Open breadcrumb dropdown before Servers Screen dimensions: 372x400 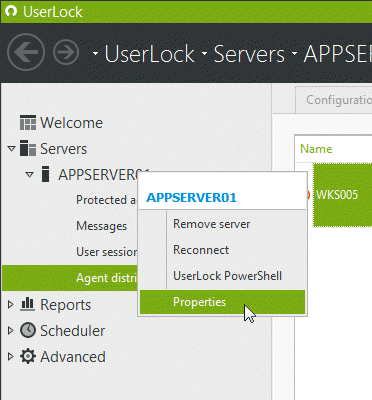[204, 53]
